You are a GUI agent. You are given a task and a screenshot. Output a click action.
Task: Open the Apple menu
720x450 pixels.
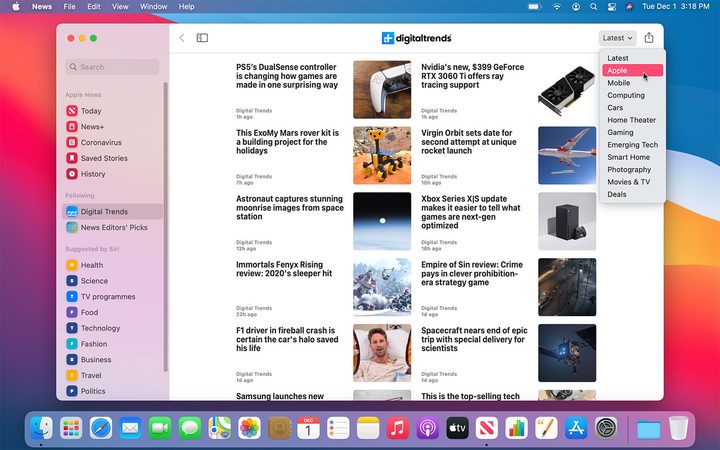pyautogui.click(x=16, y=6)
